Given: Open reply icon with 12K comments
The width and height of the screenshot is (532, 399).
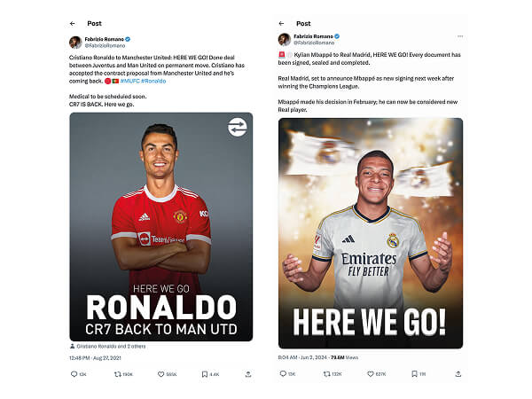Looking at the screenshot, I should click(74, 374).
